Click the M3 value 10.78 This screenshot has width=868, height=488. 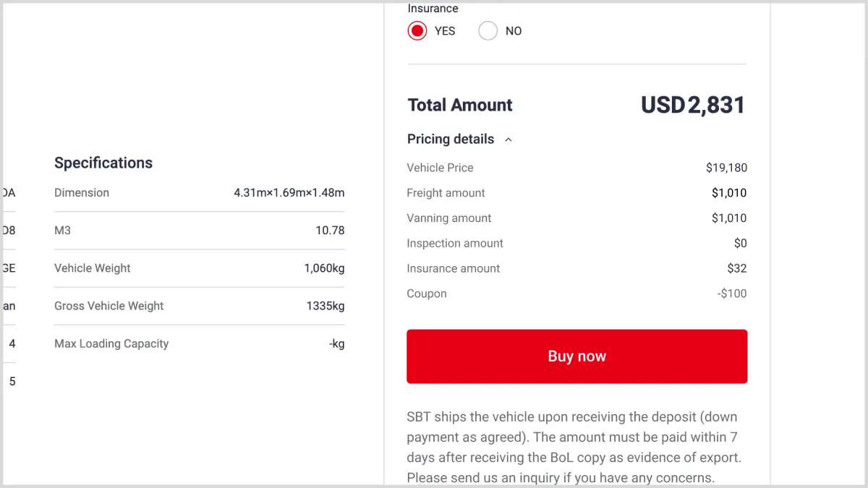pos(330,231)
